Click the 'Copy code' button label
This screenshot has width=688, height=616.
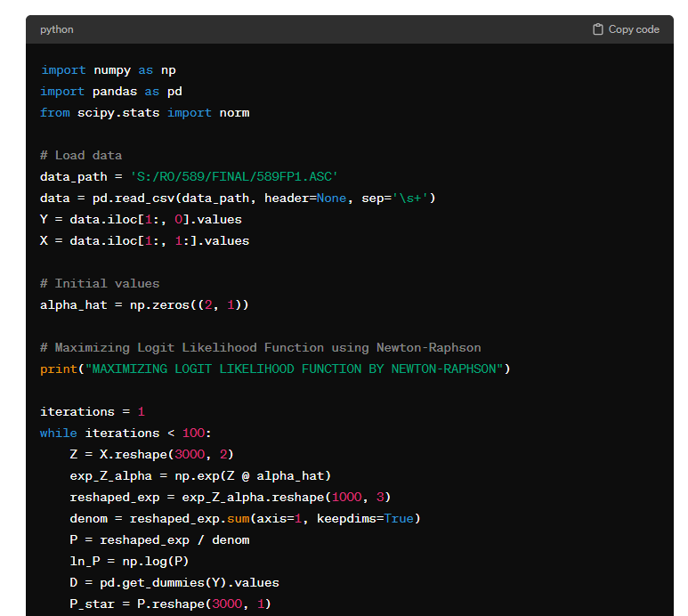pyautogui.click(x=634, y=29)
